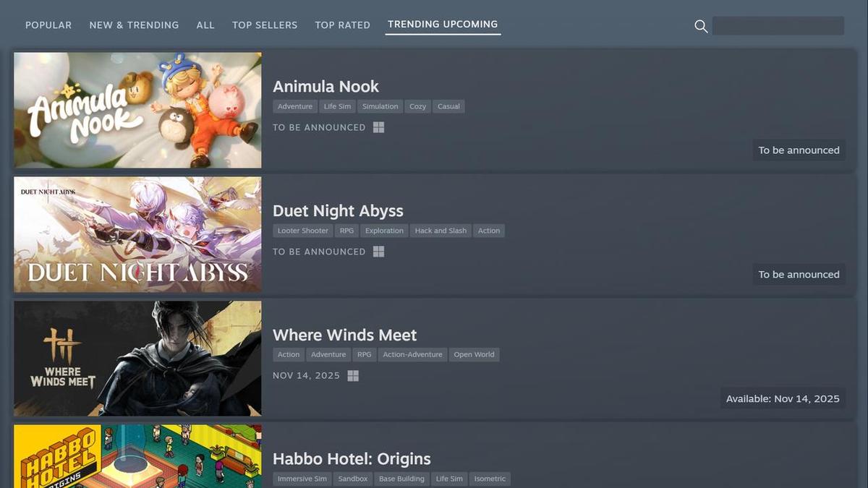
Task: Click Duet Night Abyss 'To be announced' button
Action: pos(799,275)
